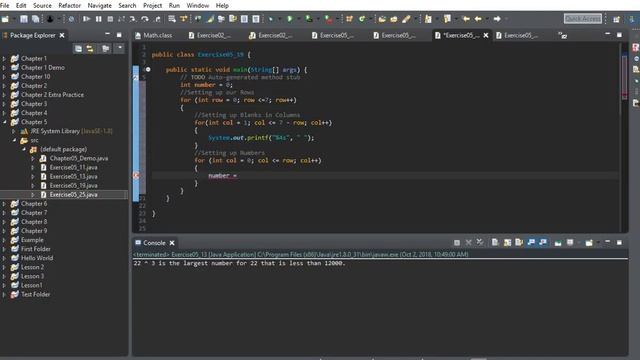Click the Resume debug icon
The image size is (640, 360).
[86, 19]
